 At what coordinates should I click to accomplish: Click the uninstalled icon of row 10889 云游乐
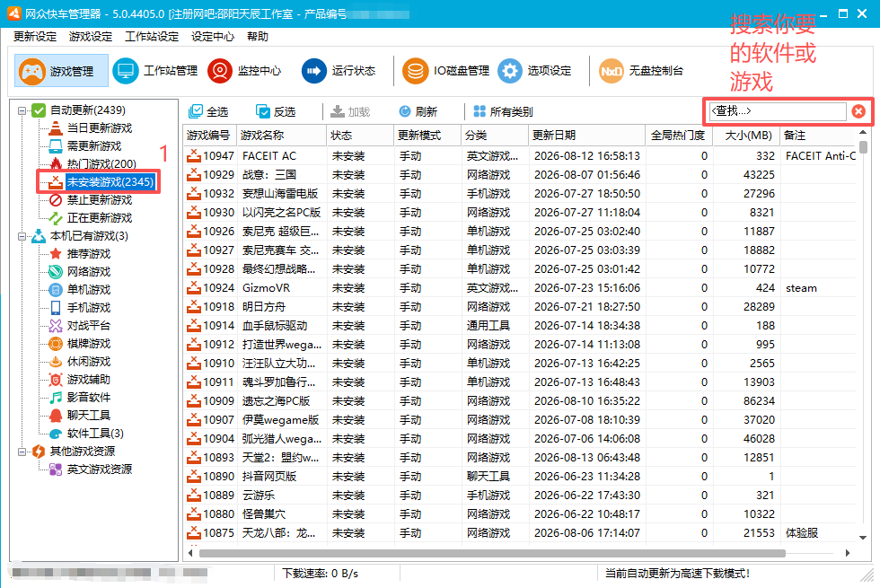(194, 495)
